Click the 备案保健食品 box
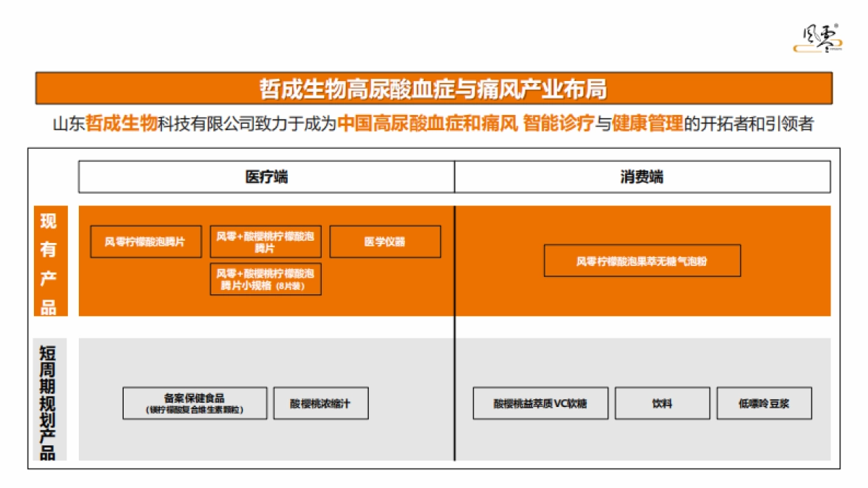 tap(196, 403)
